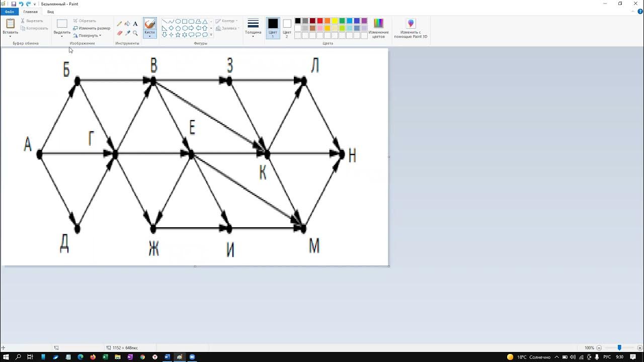Open the ribbon Help question mark
The image size is (644, 362).
point(640,12)
